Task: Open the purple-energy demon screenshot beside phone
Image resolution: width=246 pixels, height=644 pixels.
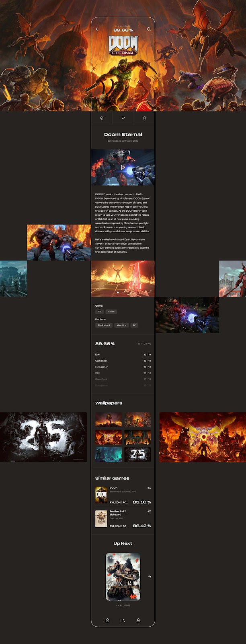Action: [187, 315]
